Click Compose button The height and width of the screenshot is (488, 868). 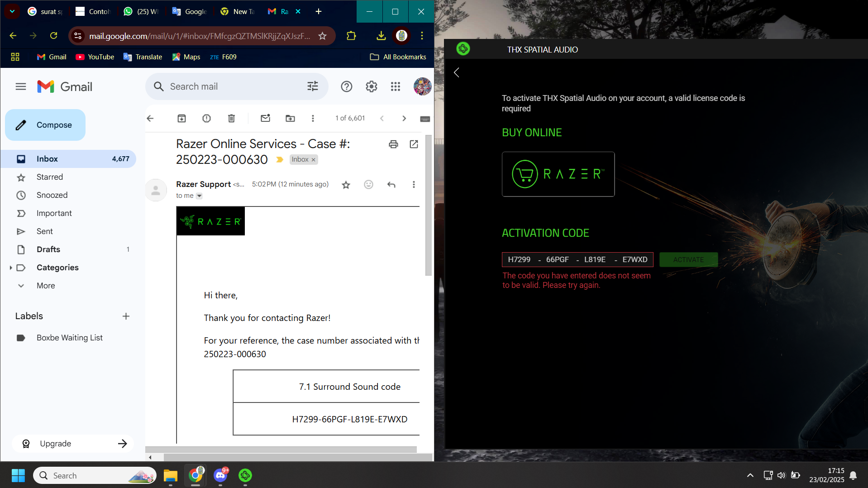coord(45,125)
